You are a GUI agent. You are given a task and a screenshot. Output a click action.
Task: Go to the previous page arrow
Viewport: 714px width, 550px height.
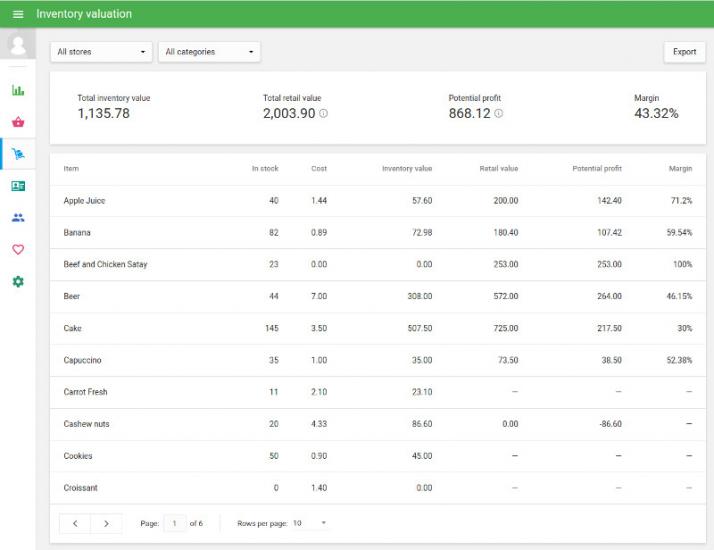[x=75, y=523]
